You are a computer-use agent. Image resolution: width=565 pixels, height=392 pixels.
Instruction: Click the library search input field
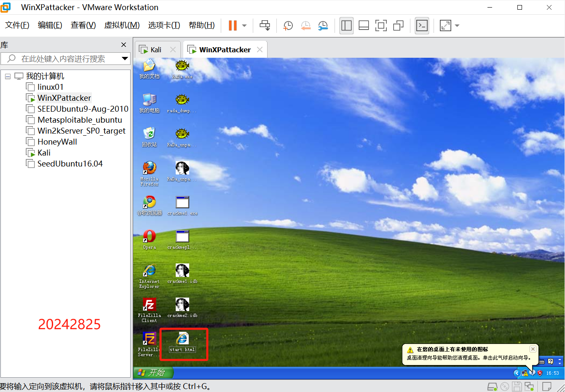pos(65,59)
